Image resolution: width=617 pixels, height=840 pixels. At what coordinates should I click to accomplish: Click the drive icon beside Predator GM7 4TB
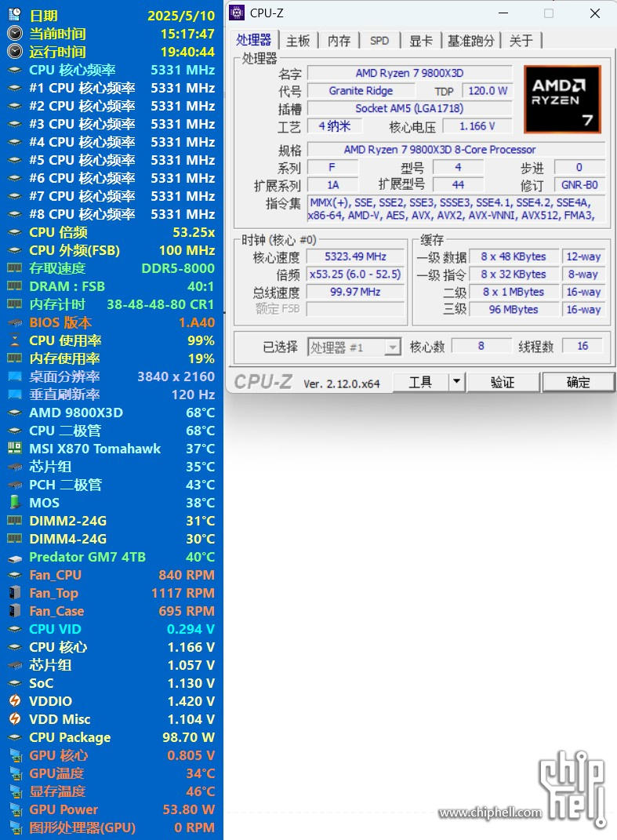[15, 558]
